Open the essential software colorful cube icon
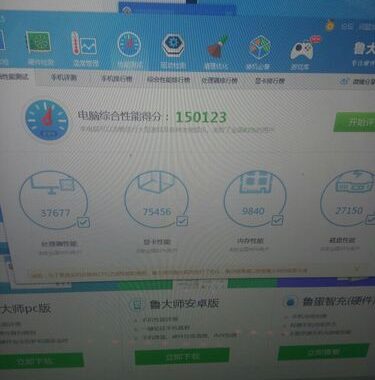The width and height of the screenshot is (375, 380). [x=260, y=47]
